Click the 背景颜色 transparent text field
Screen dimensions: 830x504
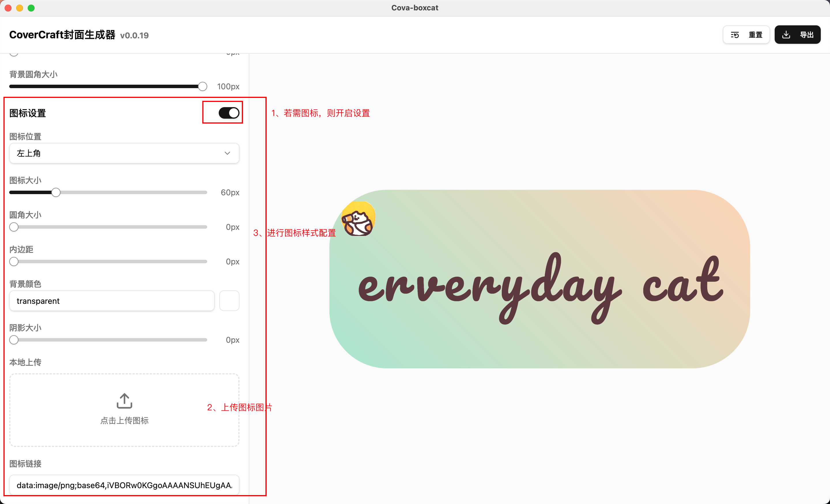pos(112,301)
